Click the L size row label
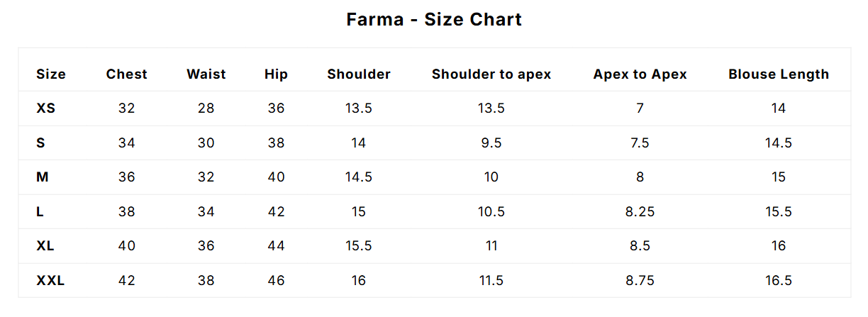The width and height of the screenshot is (868, 317). pos(40,211)
